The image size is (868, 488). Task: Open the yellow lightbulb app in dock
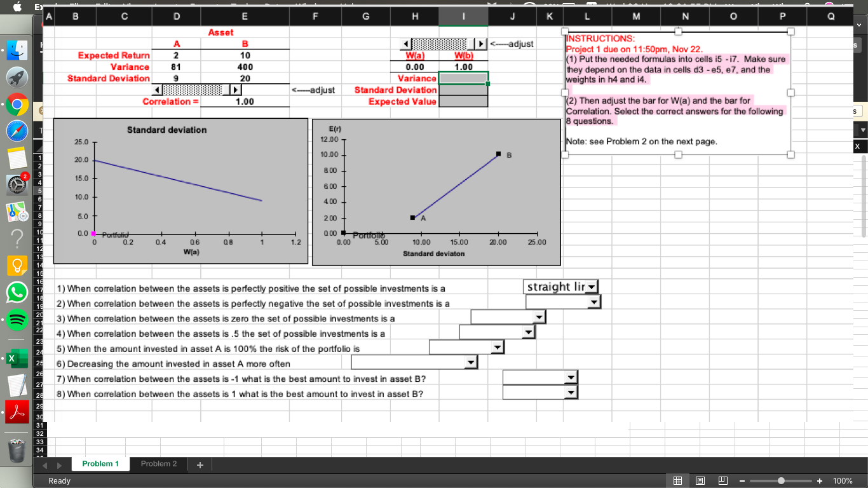click(18, 266)
